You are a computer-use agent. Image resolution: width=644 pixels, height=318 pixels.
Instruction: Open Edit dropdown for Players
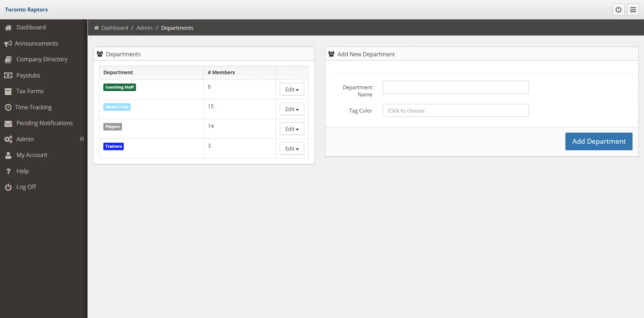coord(292,129)
